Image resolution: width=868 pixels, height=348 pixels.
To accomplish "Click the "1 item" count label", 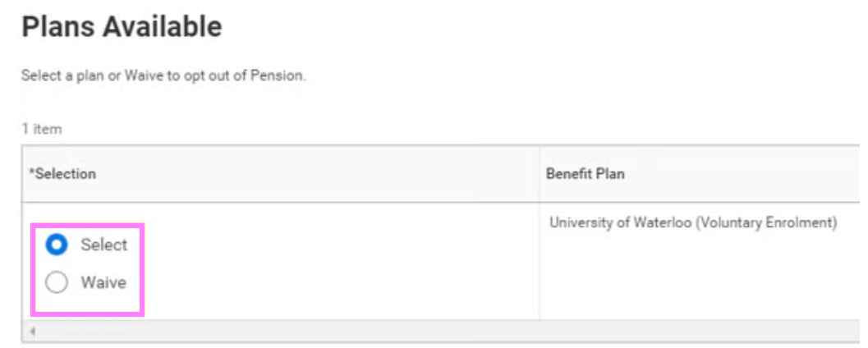I will 41,129.
